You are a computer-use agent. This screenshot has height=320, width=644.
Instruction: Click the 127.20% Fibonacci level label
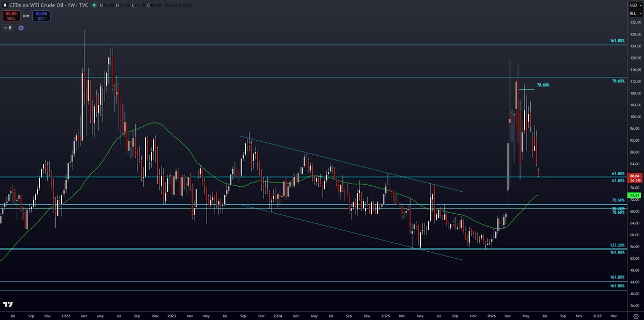coord(618,245)
